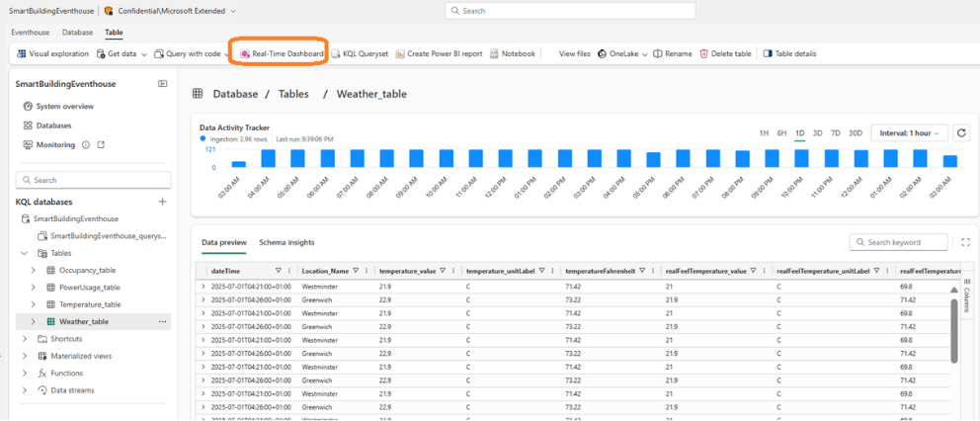
Task: Filter the temperature_unitLabel column
Action: 542,271
